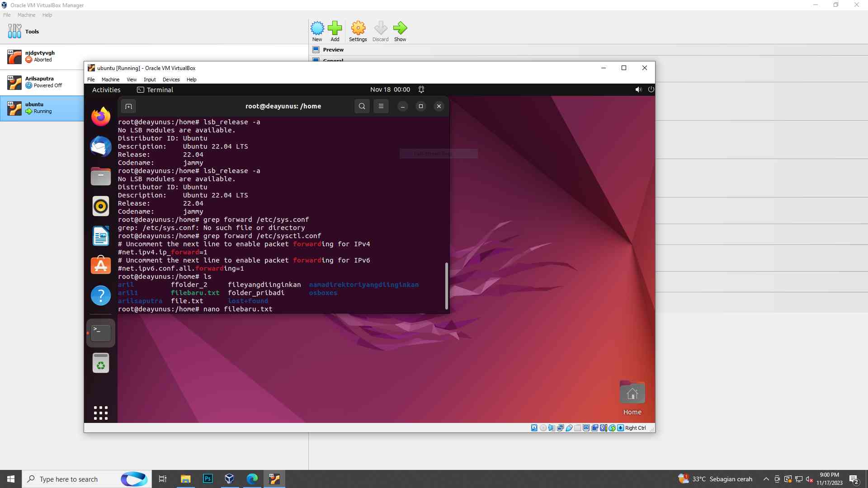The image size is (868, 488).
Task: Click hard disk activity icon in VM status bar
Action: point(534,428)
